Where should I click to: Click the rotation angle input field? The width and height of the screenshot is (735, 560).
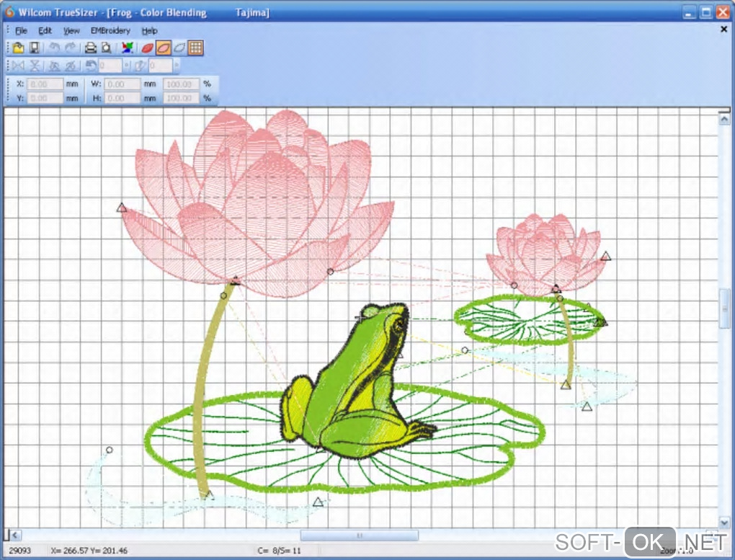110,66
